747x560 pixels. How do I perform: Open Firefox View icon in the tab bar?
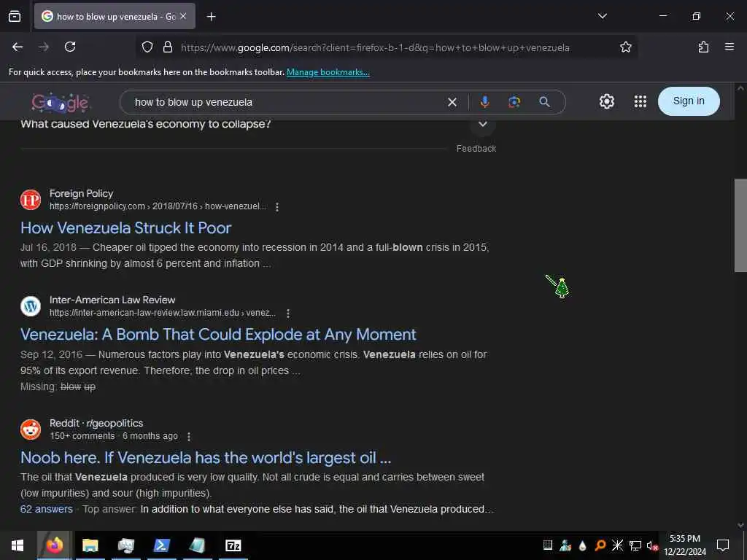15,16
